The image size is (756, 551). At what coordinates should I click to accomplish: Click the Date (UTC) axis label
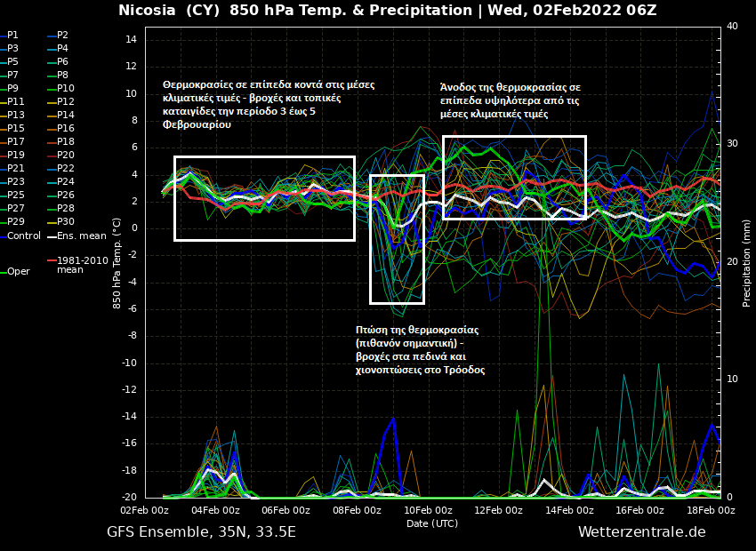(432, 523)
